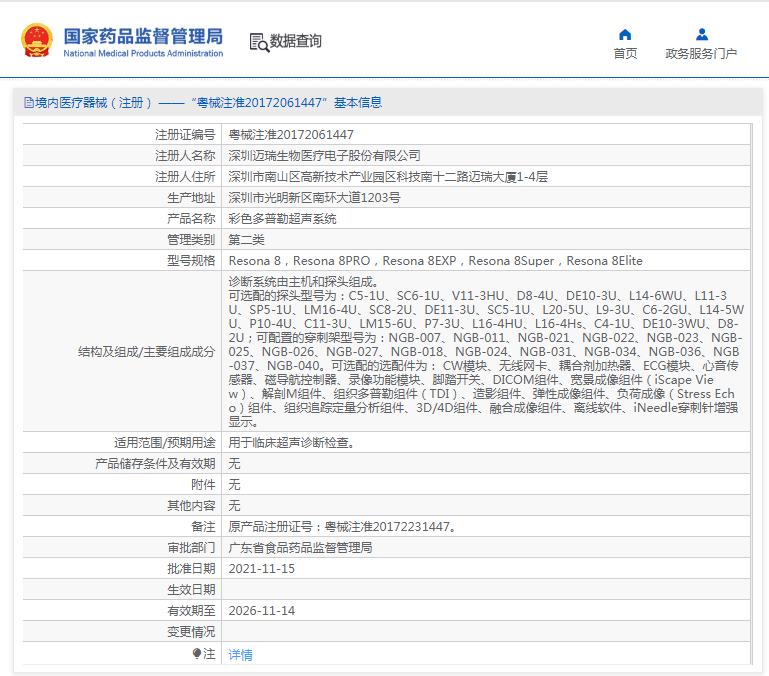
Task: Click the 国家药品监督管理局 site title
Action: coord(143,35)
